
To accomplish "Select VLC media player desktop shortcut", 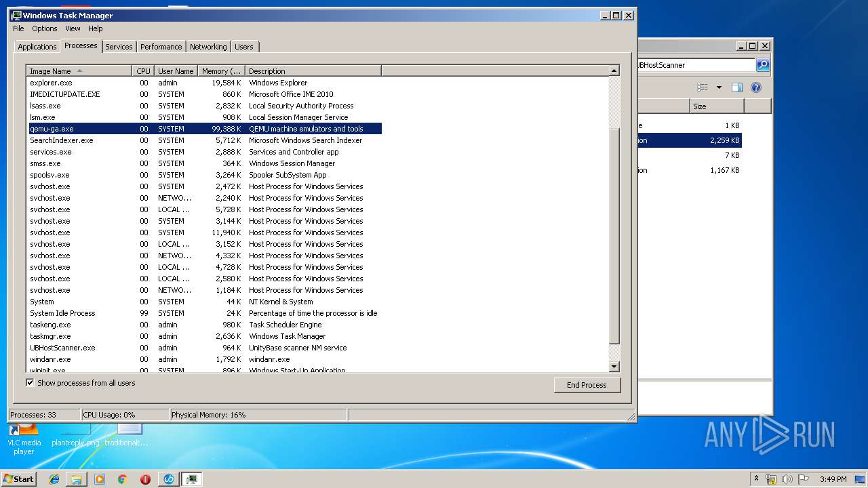I will tap(24, 438).
